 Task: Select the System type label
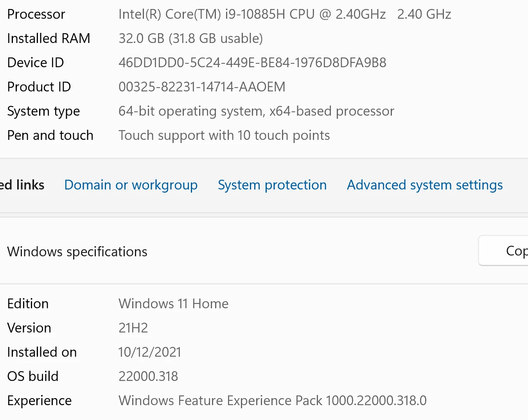[x=43, y=111]
